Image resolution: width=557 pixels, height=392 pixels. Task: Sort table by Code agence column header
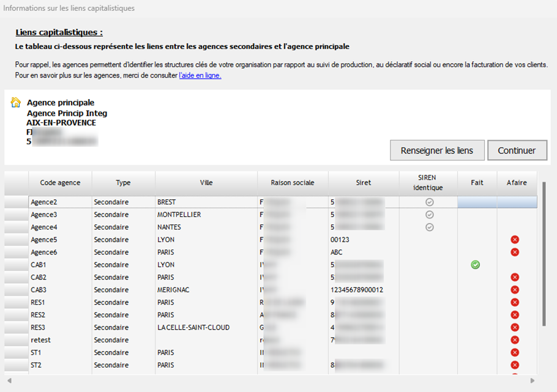pos(60,183)
